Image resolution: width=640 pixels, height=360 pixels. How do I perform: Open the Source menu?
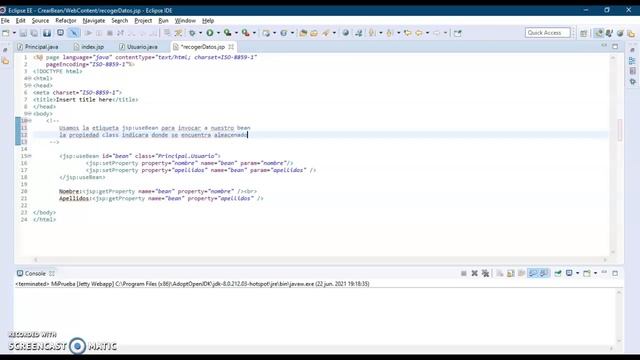(x=40, y=20)
